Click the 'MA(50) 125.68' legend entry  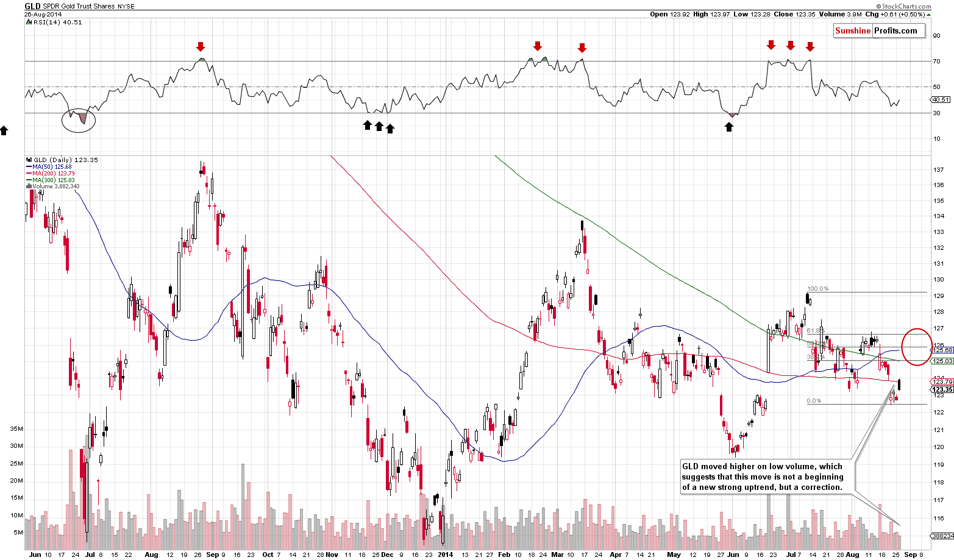(x=49, y=166)
